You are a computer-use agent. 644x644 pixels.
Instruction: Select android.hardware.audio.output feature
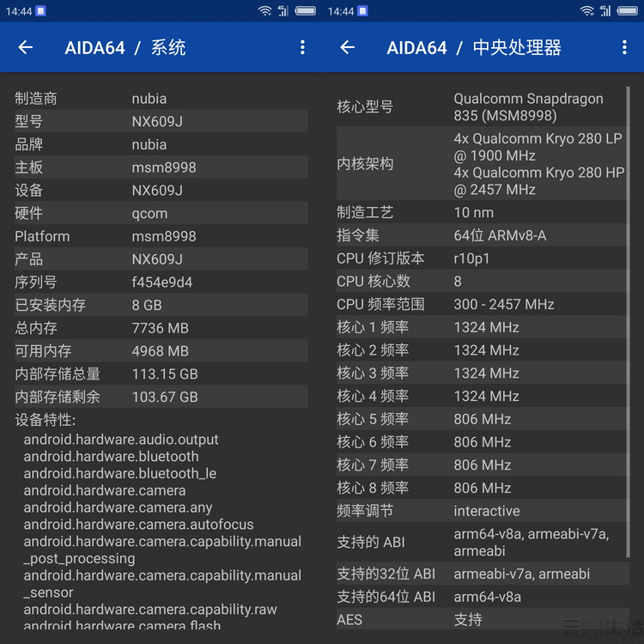point(121,440)
